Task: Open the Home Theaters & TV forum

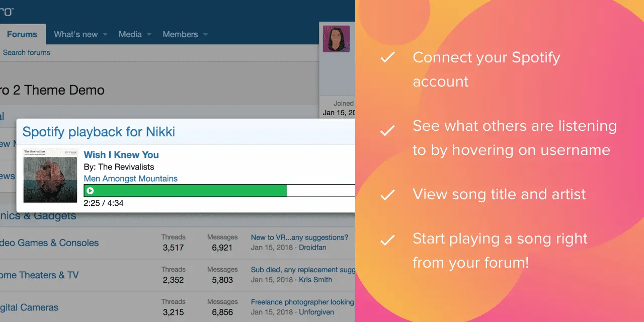Action: [x=39, y=275]
